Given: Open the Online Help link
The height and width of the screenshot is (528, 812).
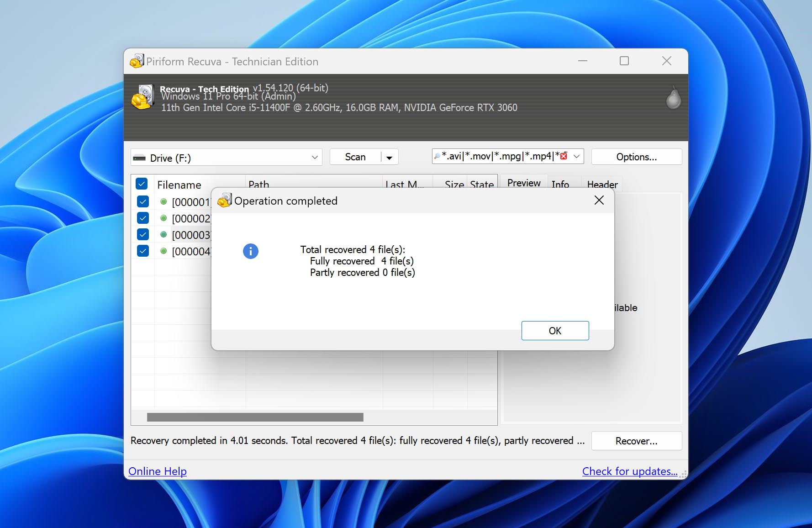Looking at the screenshot, I should pyautogui.click(x=158, y=471).
